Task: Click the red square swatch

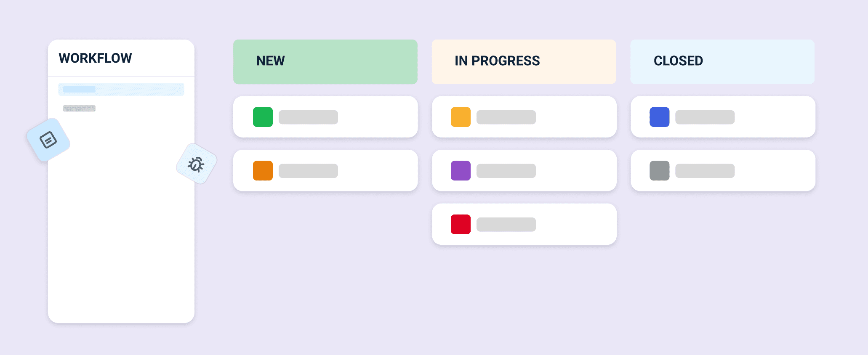Action: [461, 224]
